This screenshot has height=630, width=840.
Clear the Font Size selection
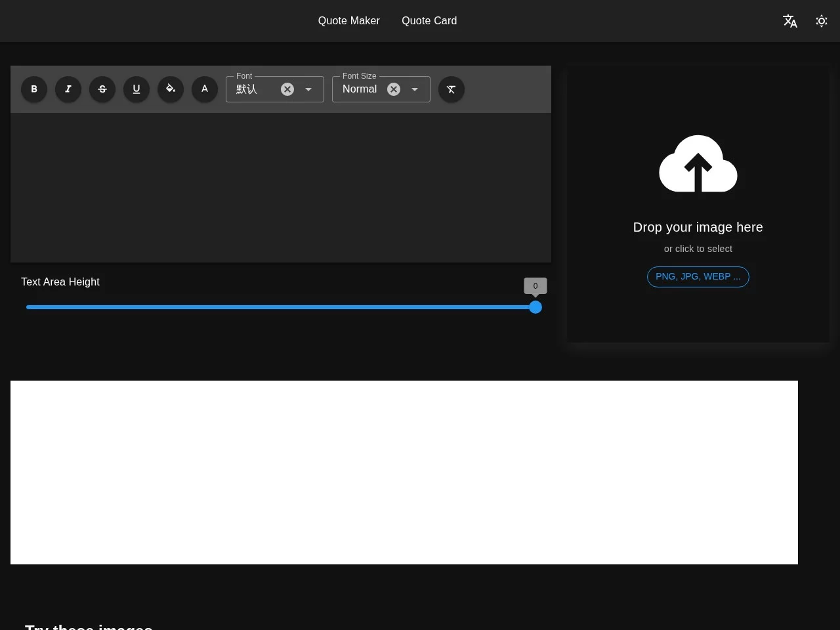[394, 89]
